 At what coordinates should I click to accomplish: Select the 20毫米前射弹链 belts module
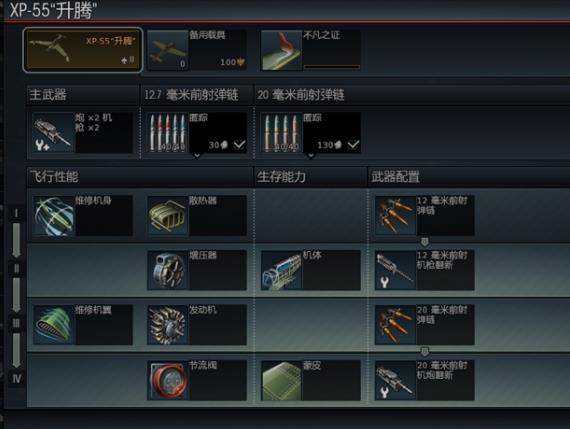(x=424, y=325)
